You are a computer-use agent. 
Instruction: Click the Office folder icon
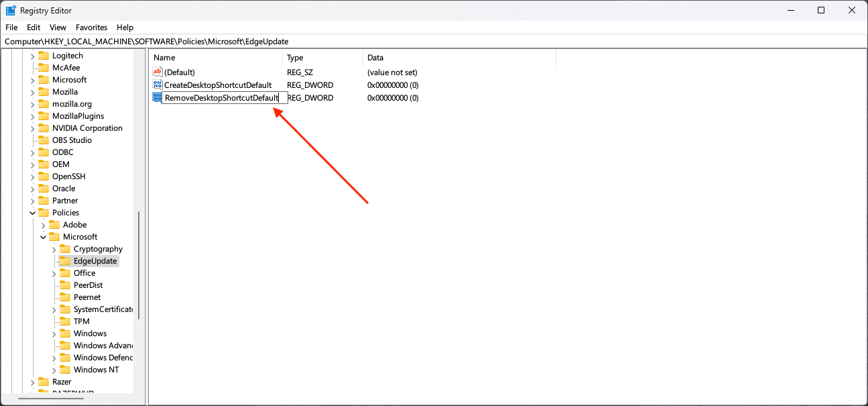pyautogui.click(x=65, y=273)
